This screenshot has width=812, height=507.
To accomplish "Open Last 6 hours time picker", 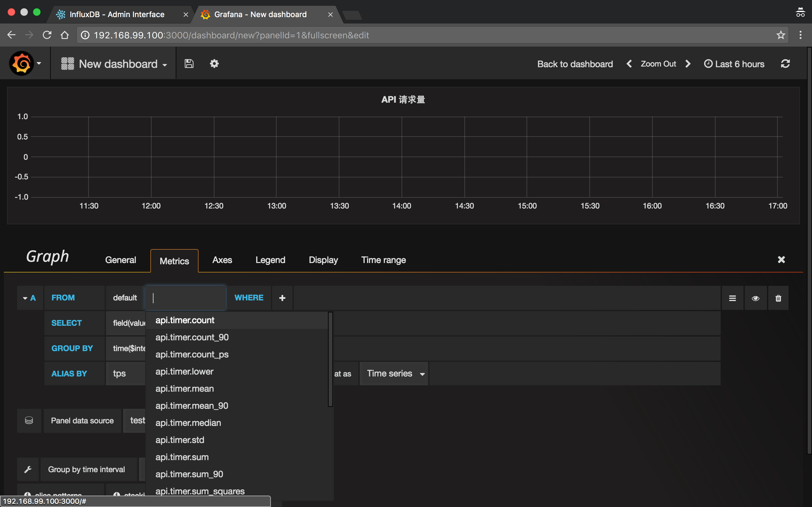I will [734, 64].
